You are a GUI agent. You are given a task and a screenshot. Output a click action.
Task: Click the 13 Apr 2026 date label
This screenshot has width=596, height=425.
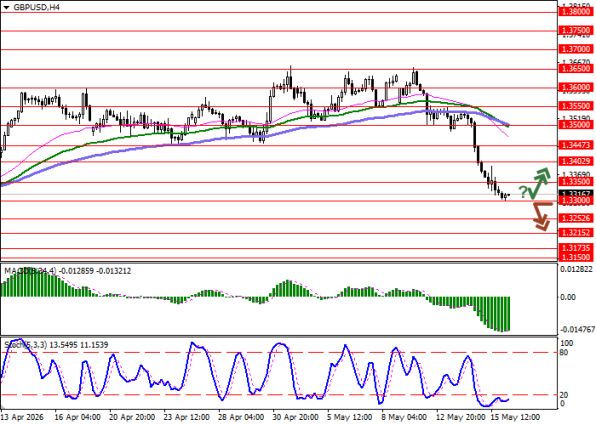[x=23, y=417]
